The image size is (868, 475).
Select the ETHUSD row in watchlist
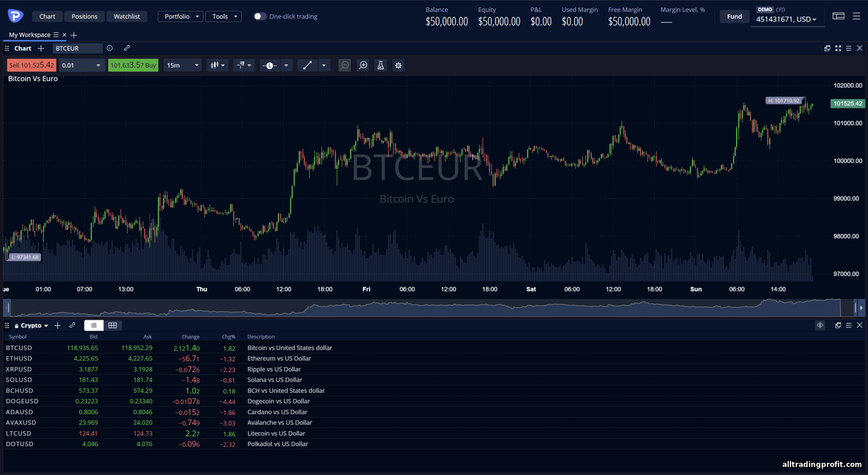point(19,359)
